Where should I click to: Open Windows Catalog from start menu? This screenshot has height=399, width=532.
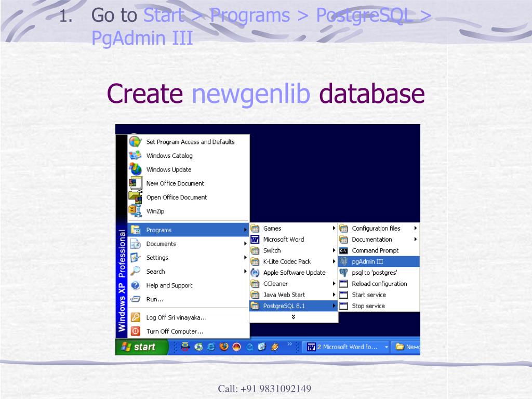tap(188, 156)
